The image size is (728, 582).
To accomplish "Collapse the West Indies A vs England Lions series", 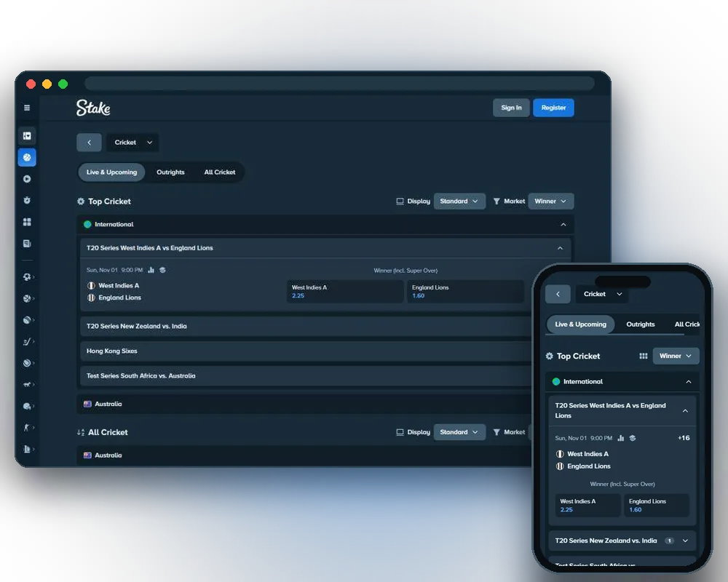I will (x=560, y=248).
